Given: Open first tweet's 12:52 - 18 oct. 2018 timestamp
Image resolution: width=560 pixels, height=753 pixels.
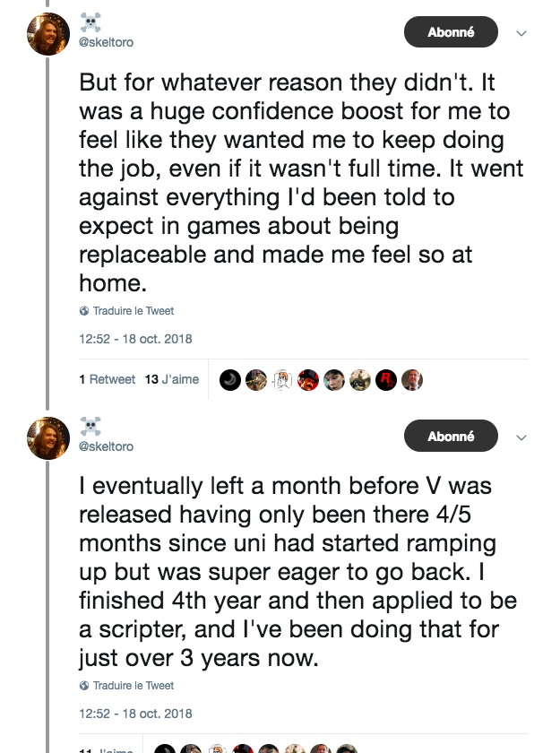Looking at the screenshot, I should (136, 339).
